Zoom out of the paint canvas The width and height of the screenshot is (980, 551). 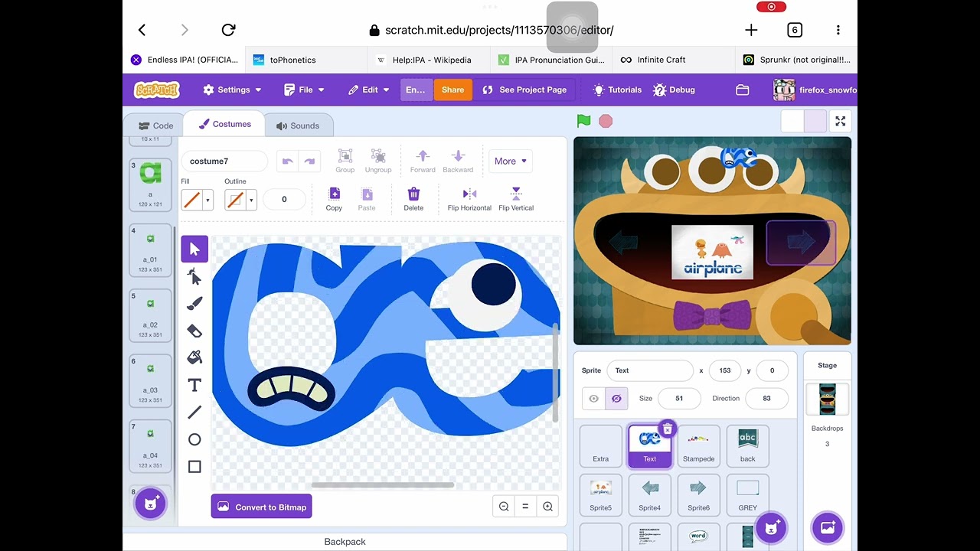pyautogui.click(x=504, y=506)
